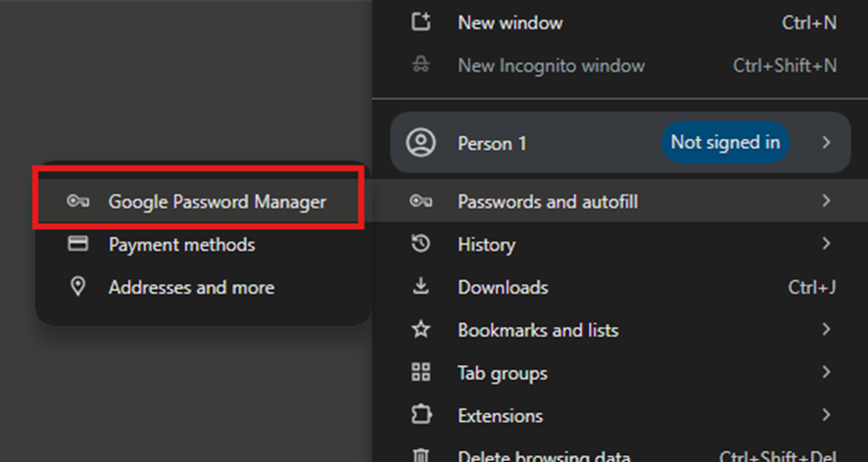The height and width of the screenshot is (462, 868).
Task: Click the location pin icon for Addresses
Action: point(78,287)
